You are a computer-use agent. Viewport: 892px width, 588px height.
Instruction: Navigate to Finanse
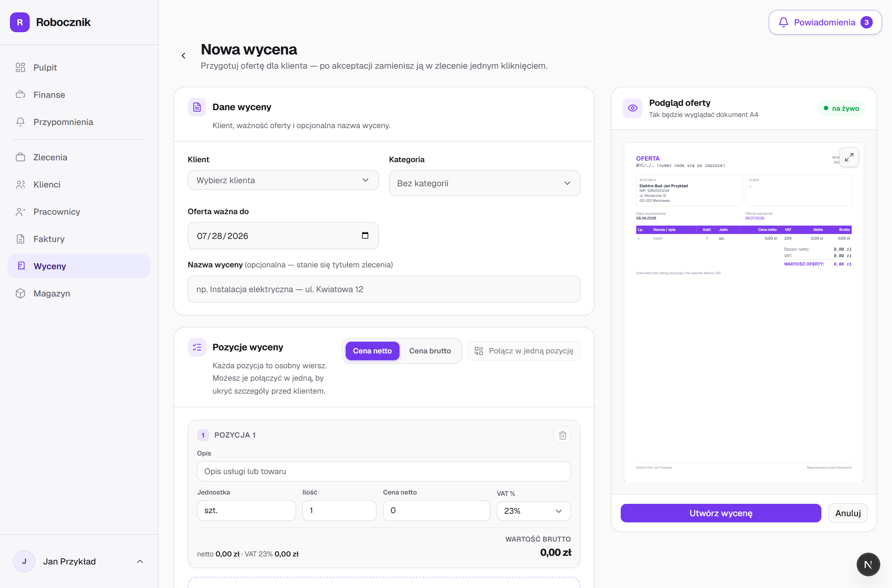point(79,94)
